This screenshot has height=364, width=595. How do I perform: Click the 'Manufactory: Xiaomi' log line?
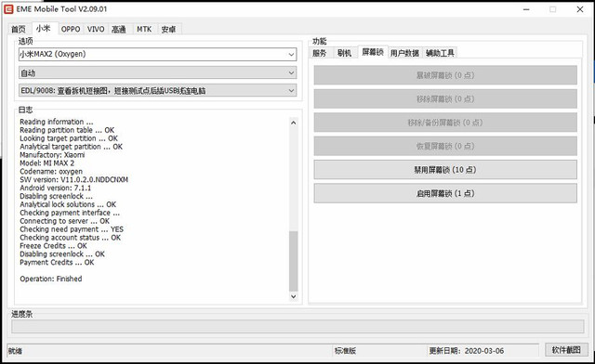(52, 155)
